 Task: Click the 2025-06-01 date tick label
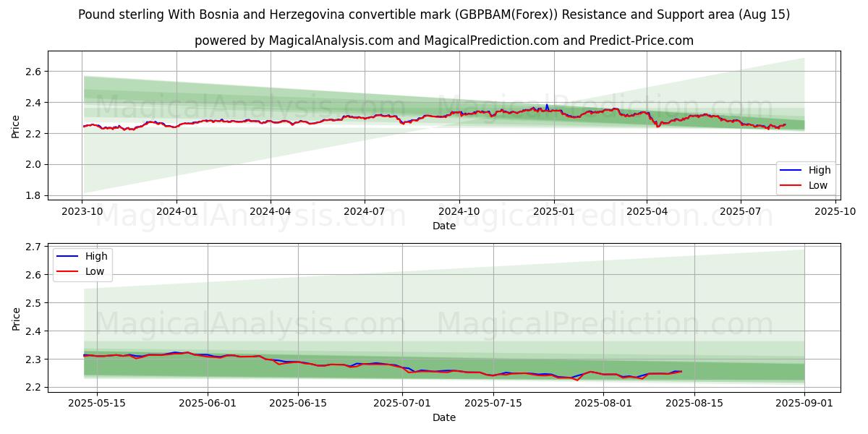(208, 403)
